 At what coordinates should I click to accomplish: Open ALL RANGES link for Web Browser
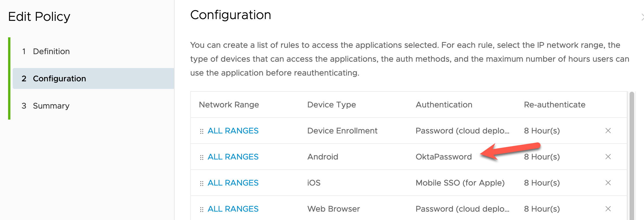233,209
